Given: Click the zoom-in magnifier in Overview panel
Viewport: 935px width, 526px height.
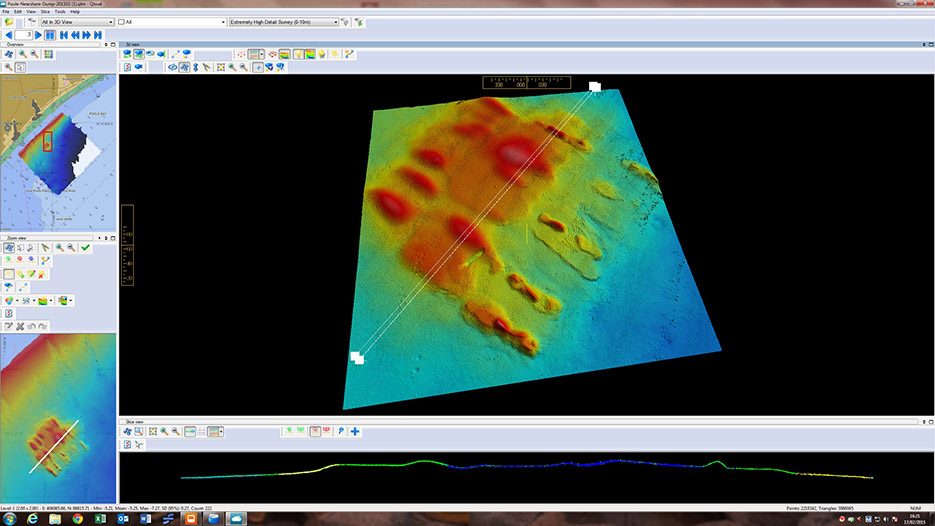Looking at the screenshot, I should click(x=22, y=54).
